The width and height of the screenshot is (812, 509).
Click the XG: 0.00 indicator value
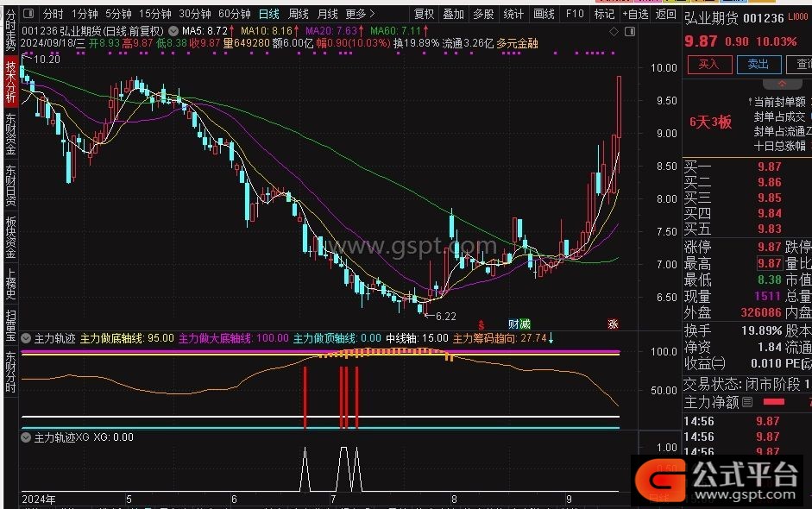point(113,437)
